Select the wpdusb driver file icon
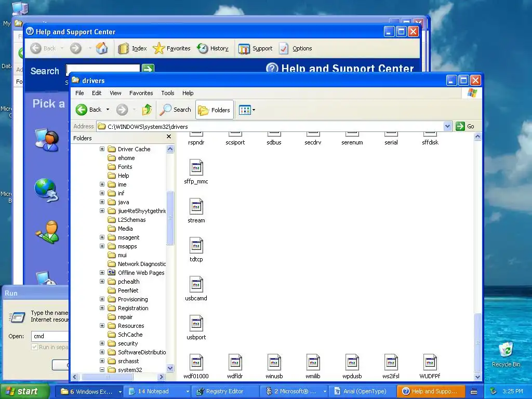 point(352,363)
